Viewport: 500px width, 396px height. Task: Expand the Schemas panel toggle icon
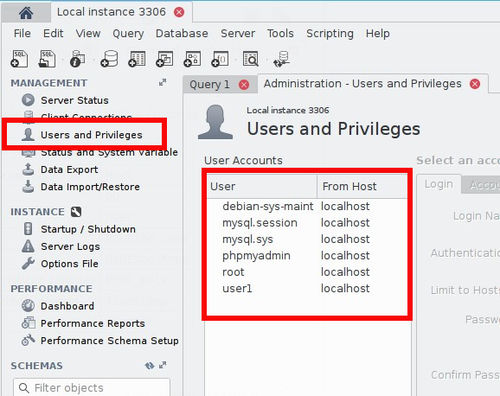point(162,365)
